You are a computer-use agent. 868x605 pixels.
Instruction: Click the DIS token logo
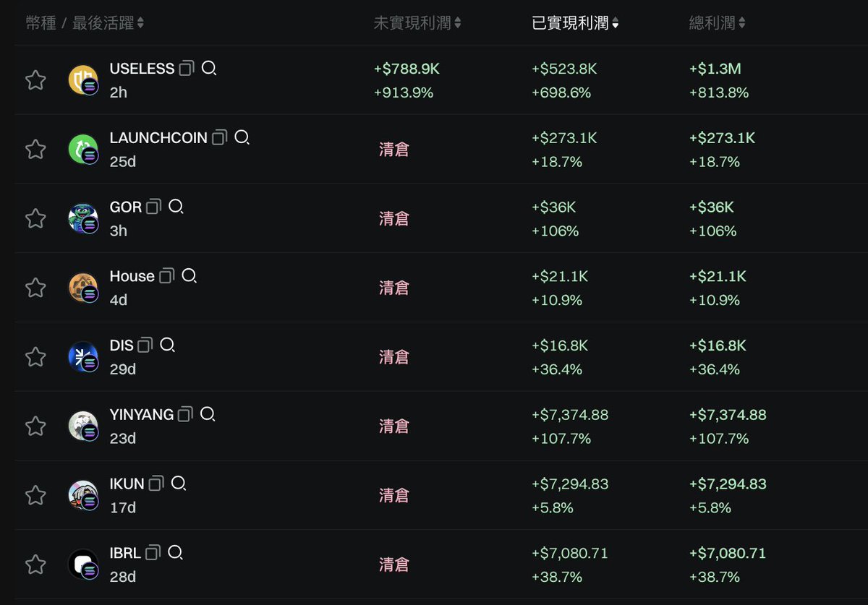click(82, 356)
